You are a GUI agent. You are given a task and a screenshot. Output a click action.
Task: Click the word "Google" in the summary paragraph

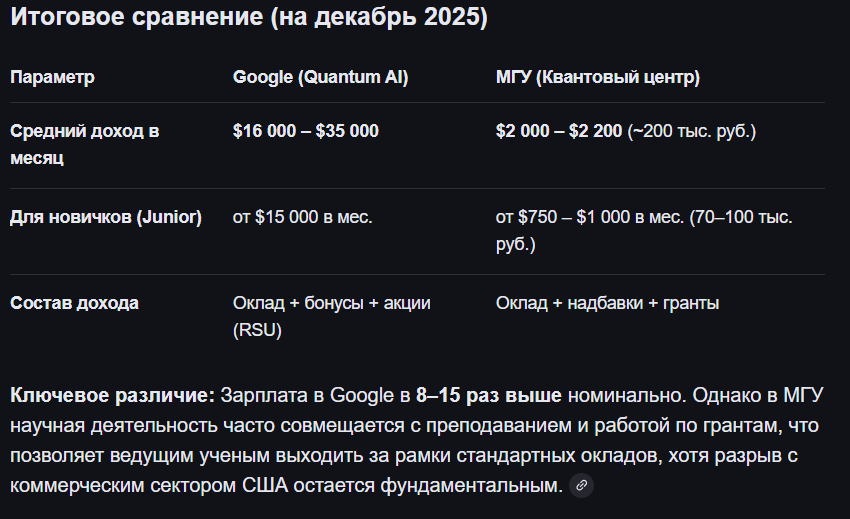tap(362, 395)
